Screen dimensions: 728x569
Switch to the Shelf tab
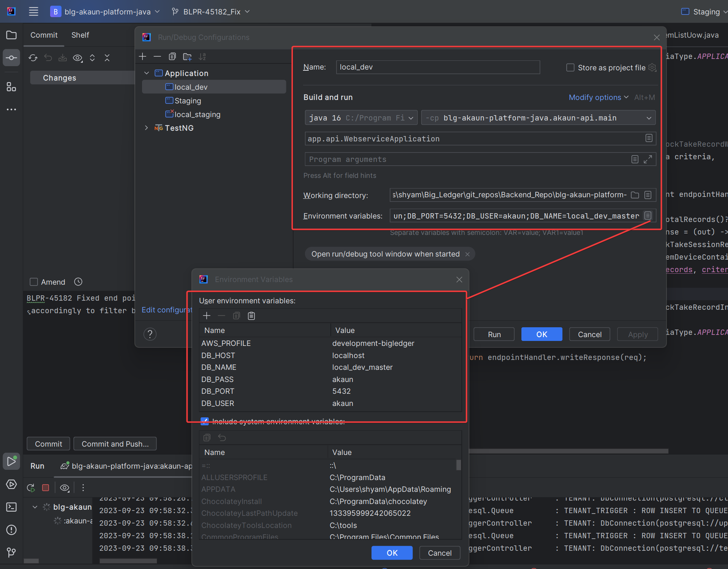click(x=80, y=35)
